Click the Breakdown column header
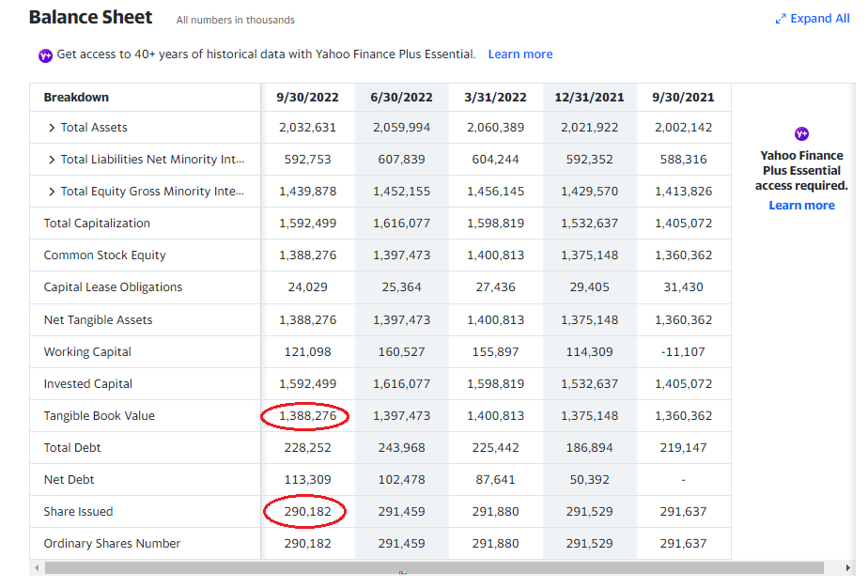 (76, 98)
